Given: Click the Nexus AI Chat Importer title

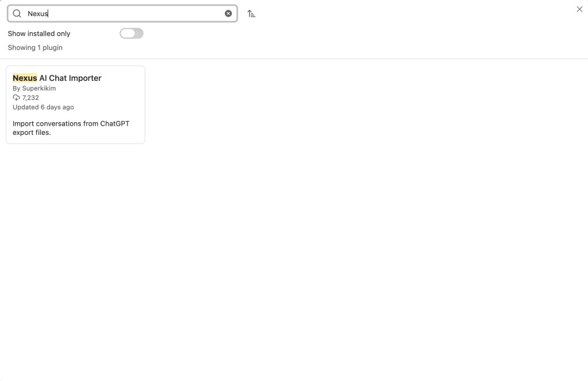Looking at the screenshot, I should tap(57, 78).
